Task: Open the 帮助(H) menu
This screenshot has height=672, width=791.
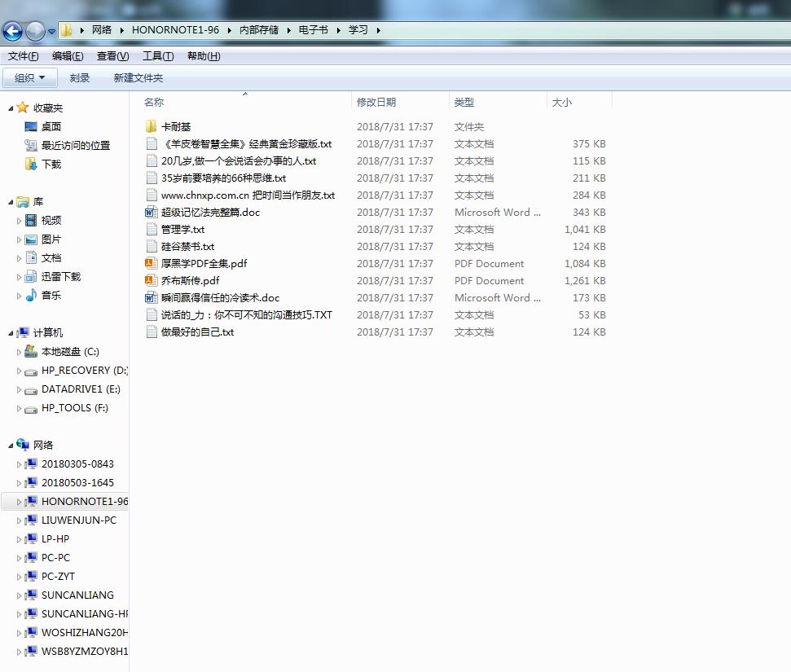Action: [x=204, y=56]
